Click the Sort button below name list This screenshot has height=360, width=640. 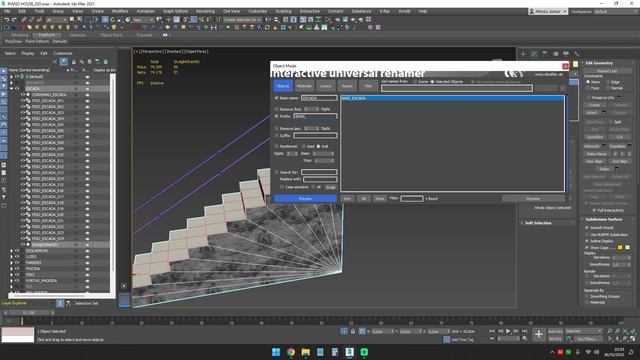tap(347, 198)
